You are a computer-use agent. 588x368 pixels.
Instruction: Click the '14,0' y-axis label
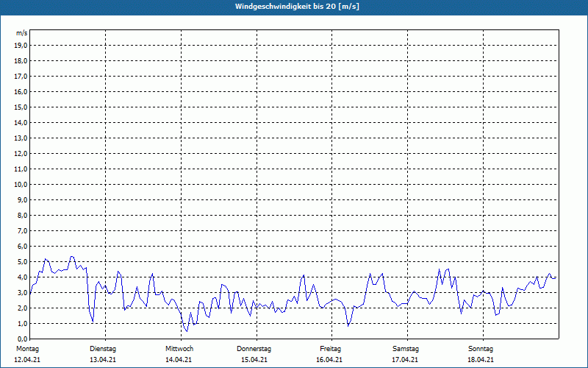[21, 122]
